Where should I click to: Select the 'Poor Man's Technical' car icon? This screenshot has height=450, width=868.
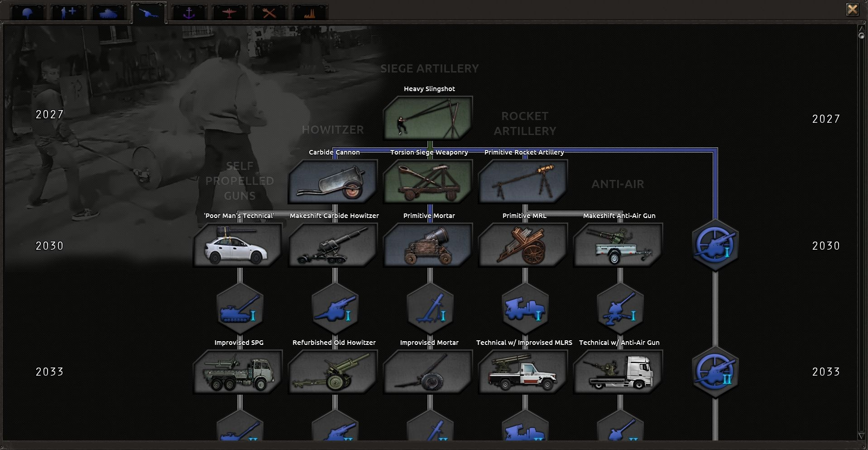click(x=238, y=245)
